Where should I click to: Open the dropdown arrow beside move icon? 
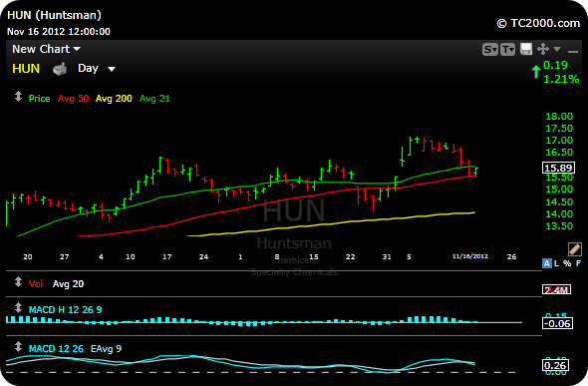click(557, 49)
